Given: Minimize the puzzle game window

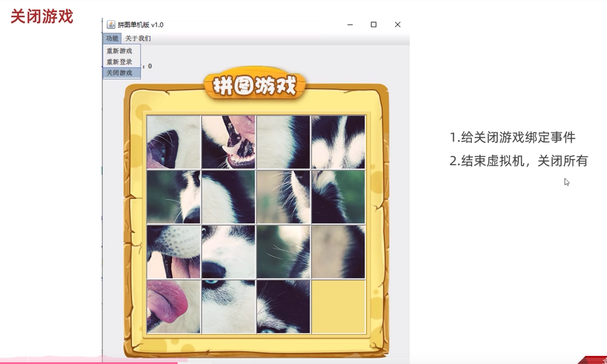Looking at the screenshot, I should pos(350,25).
